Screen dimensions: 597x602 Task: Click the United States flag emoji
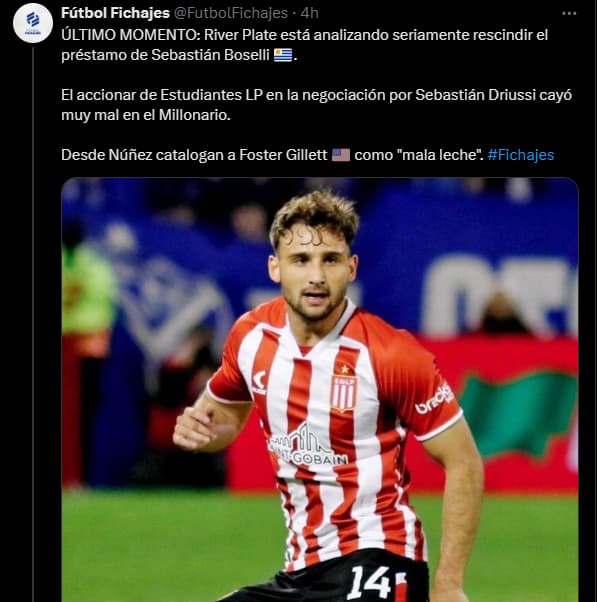(x=341, y=155)
